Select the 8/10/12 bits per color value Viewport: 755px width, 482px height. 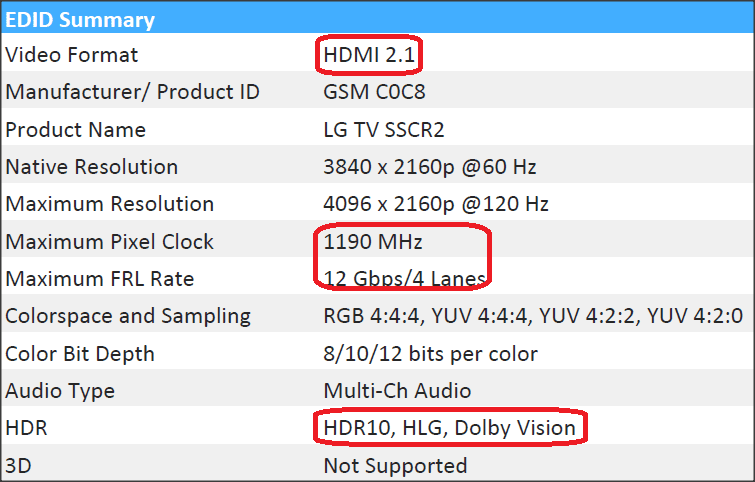click(x=430, y=354)
